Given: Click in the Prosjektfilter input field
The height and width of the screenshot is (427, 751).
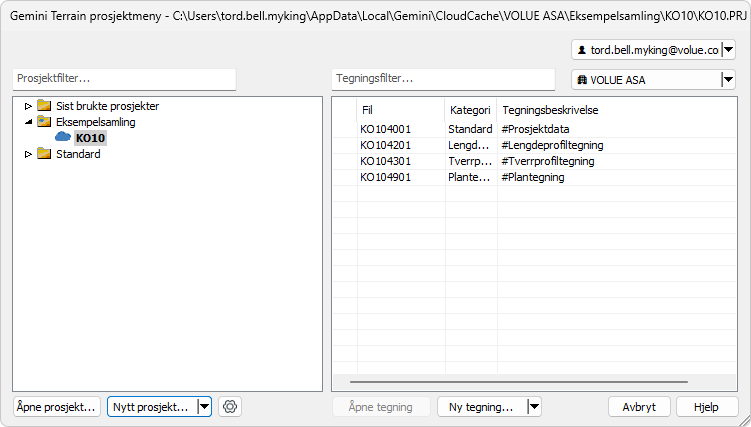Looking at the screenshot, I should click(x=124, y=79).
